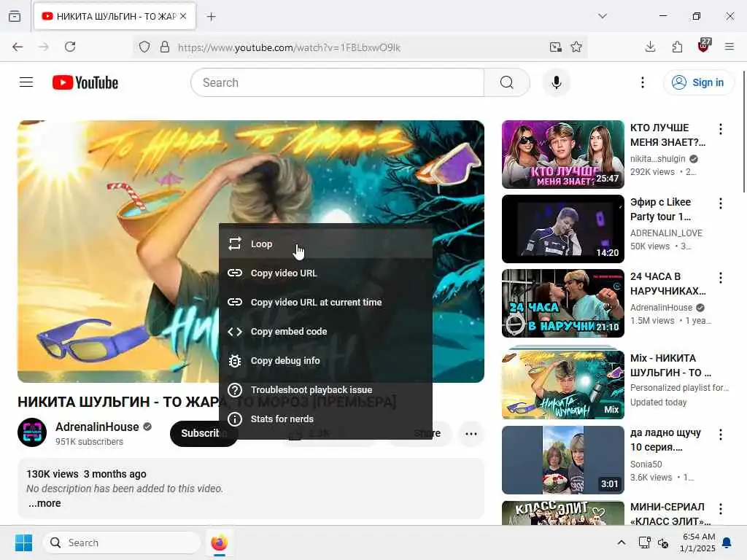
Task: Click the question mark troubleshoot icon
Action: point(235,390)
